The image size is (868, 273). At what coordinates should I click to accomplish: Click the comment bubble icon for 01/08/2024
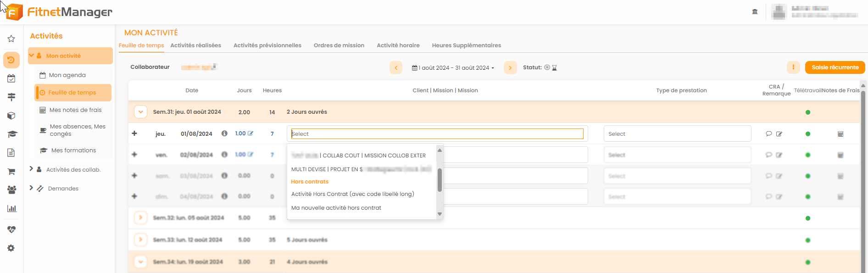(x=768, y=134)
